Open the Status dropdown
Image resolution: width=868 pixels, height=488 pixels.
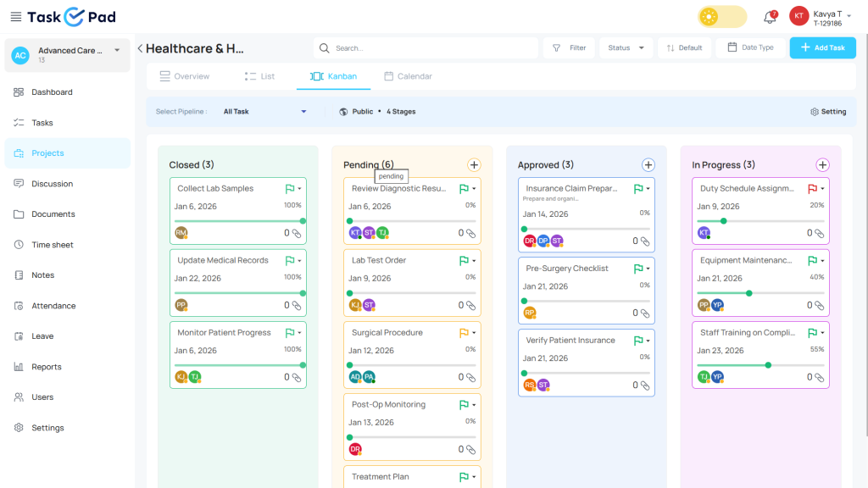point(626,48)
